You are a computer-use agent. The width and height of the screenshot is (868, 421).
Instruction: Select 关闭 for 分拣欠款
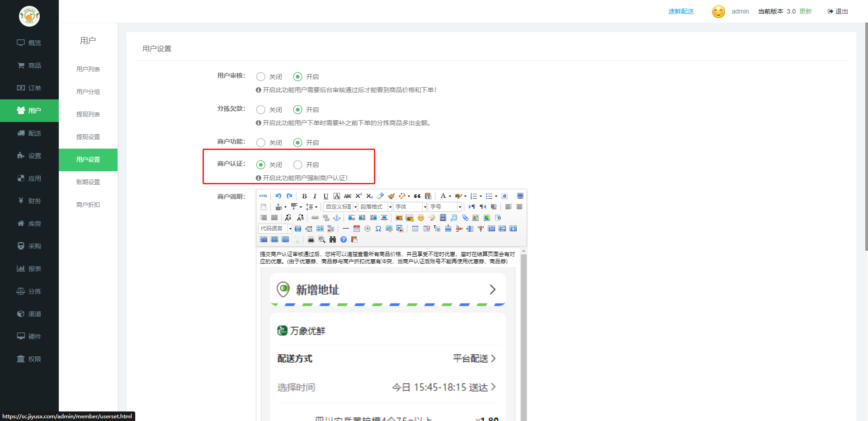[261, 110]
